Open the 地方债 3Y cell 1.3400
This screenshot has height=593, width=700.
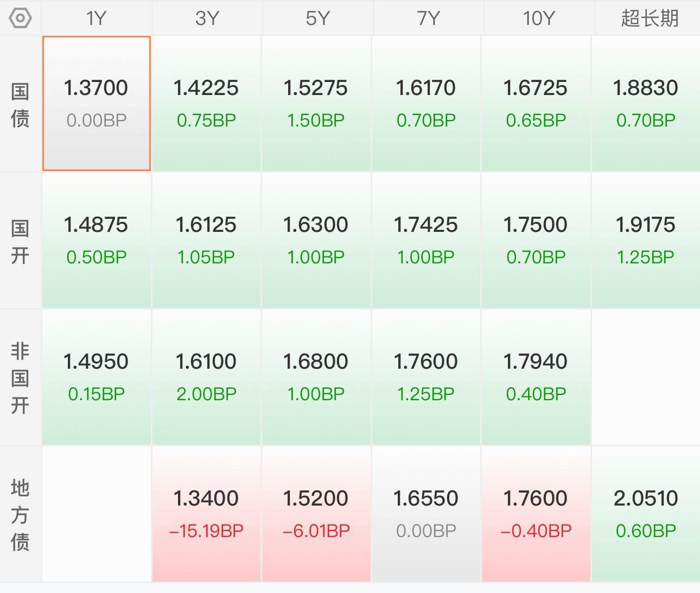coord(206,514)
